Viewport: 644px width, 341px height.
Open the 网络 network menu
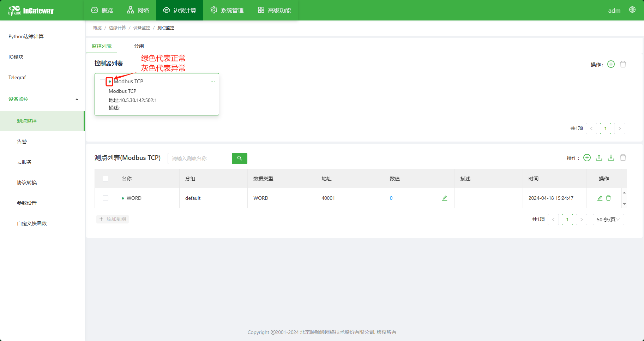coord(138,10)
